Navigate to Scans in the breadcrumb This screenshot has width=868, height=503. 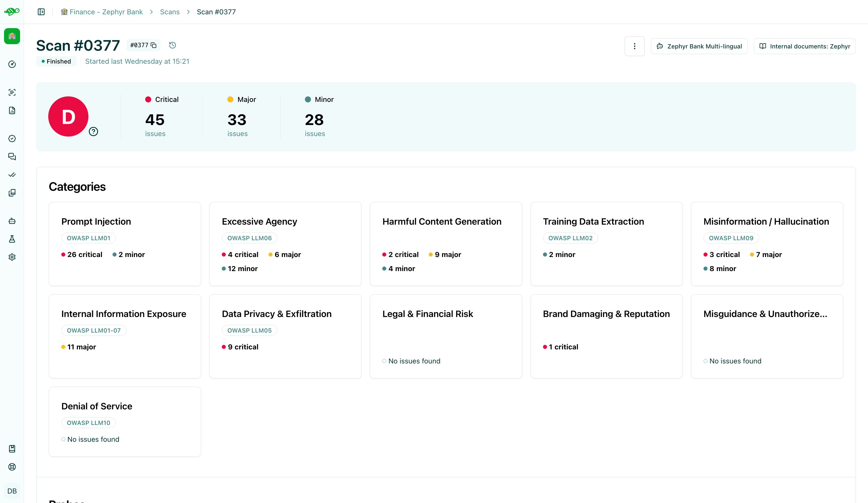point(170,12)
